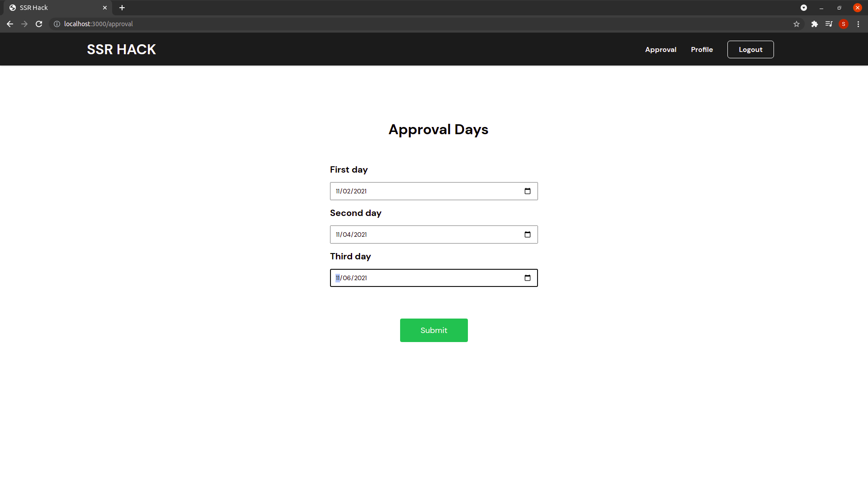Open the media control playlist icon

[829, 24]
